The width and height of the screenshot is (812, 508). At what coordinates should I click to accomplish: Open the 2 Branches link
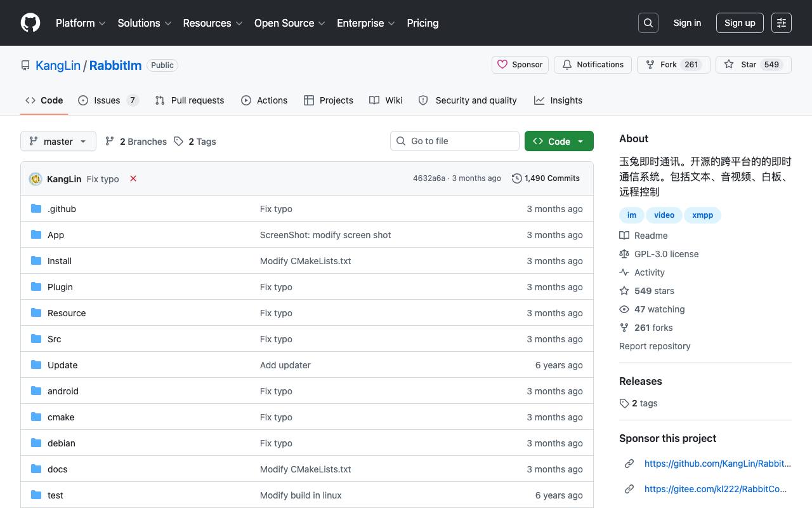pos(136,141)
